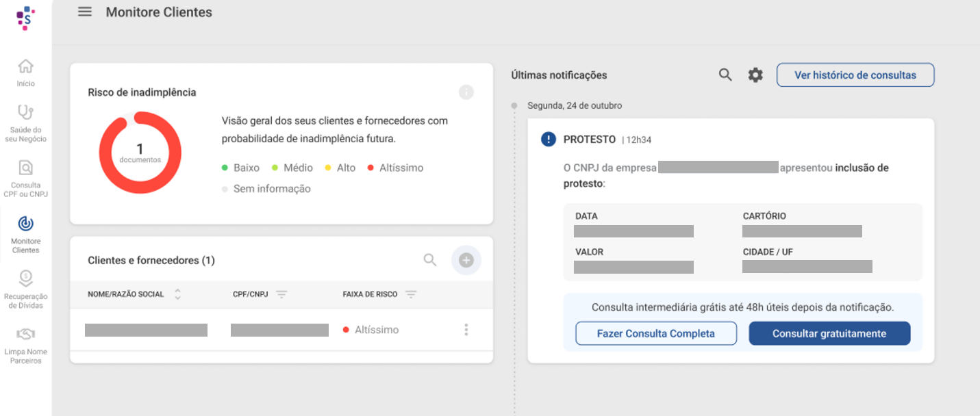Open Faixa de Risco column filter
The height and width of the screenshot is (416, 980).
coord(411,294)
